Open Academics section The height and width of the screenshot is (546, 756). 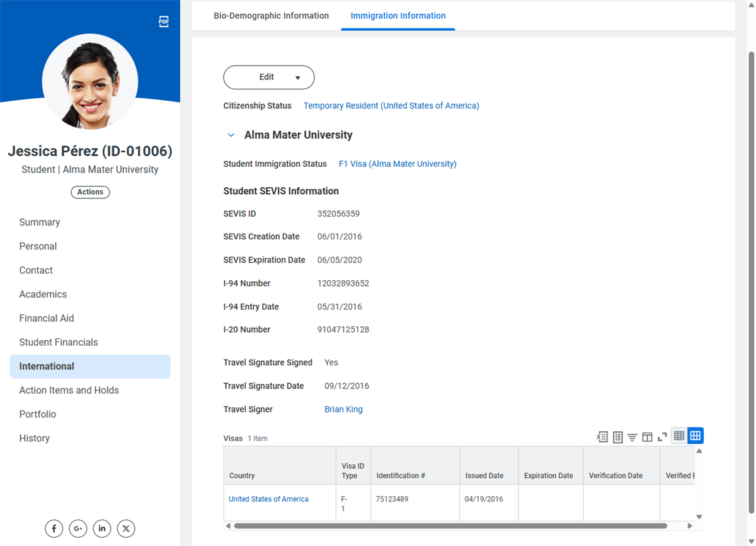coord(90,294)
